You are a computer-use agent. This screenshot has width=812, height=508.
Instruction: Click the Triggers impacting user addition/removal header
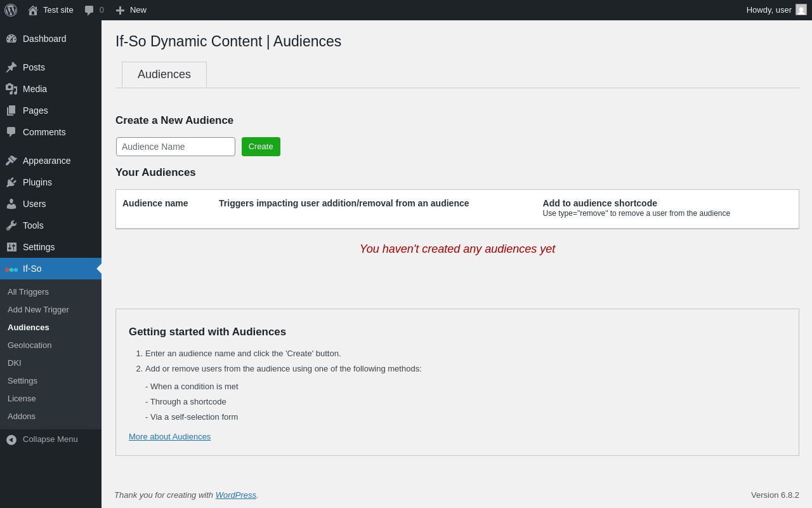coord(344,203)
